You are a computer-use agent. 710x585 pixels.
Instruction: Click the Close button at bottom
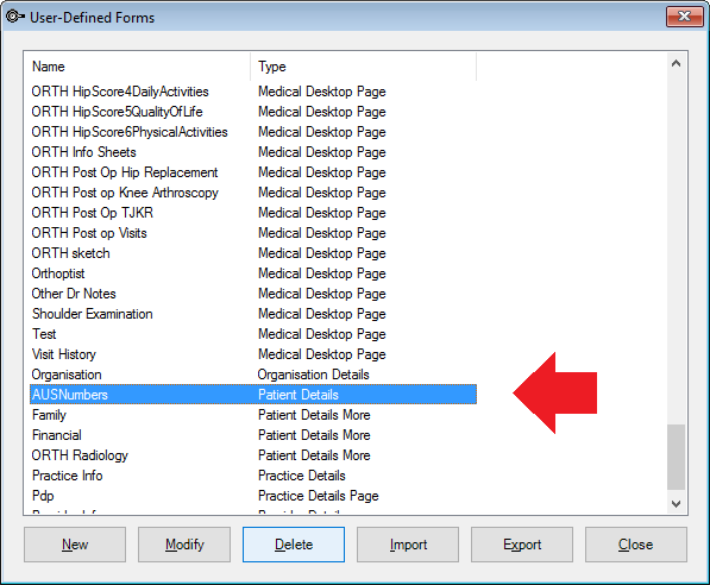[x=636, y=544]
